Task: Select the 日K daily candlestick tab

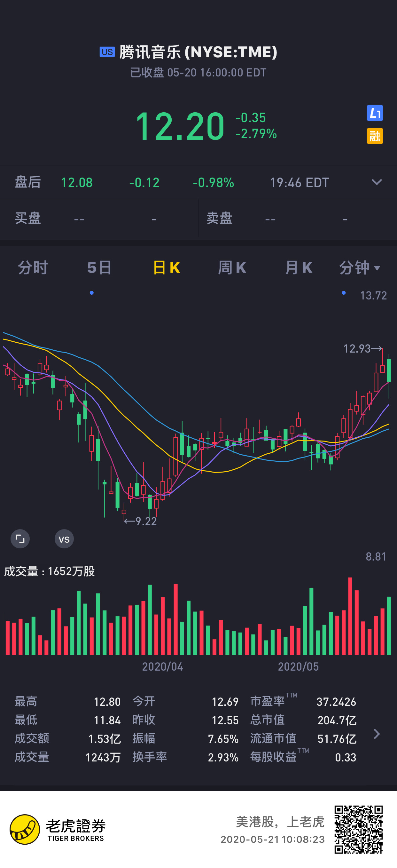Action: [x=166, y=267]
